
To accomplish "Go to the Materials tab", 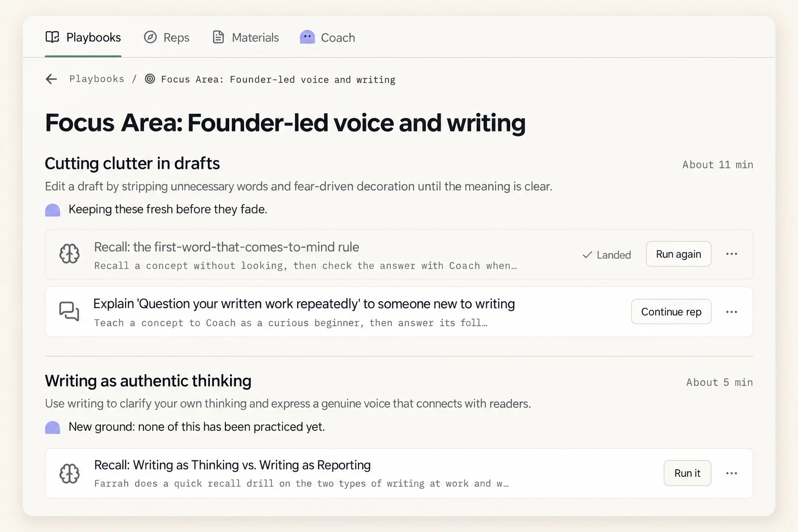I will [246, 37].
